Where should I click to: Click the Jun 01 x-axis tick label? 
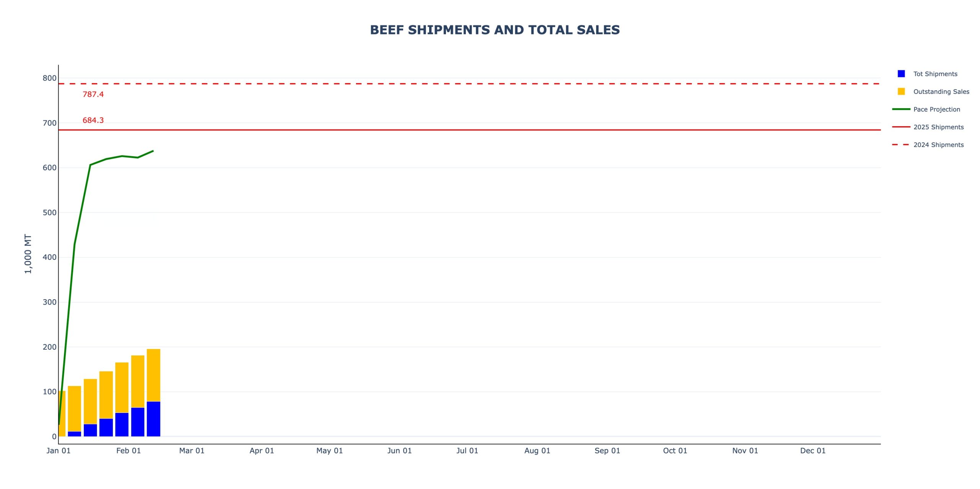click(x=399, y=451)
